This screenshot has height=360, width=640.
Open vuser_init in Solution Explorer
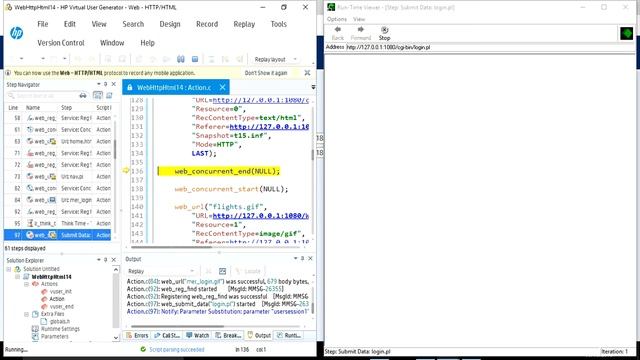coord(61,291)
